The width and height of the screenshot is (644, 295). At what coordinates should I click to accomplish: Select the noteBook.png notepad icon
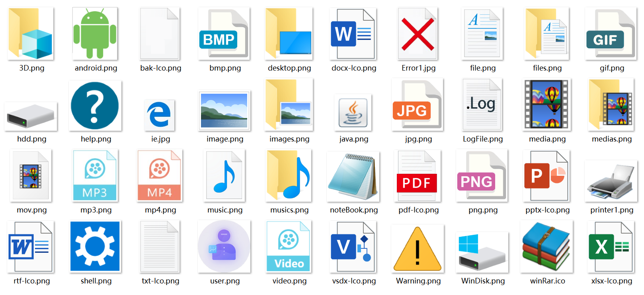coord(353,177)
